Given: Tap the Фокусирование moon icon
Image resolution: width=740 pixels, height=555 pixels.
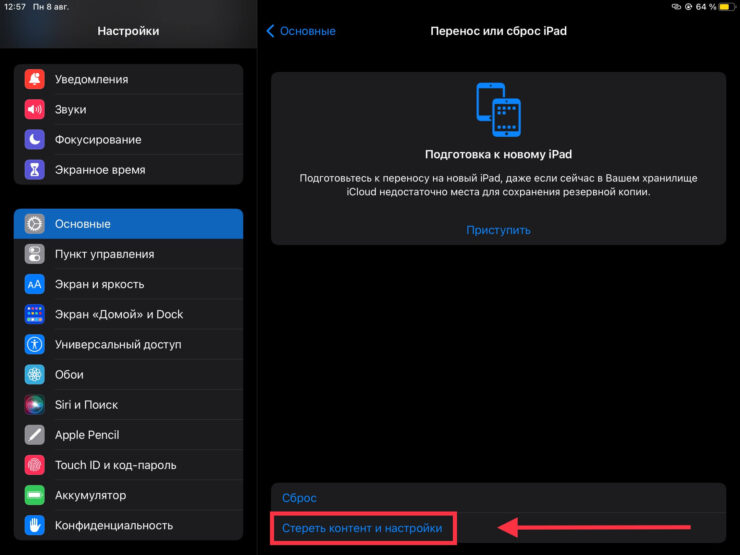Looking at the screenshot, I should point(35,139).
